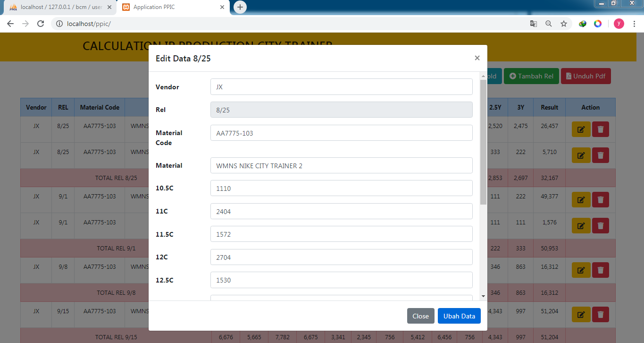Click the Material Code input field

341,133
